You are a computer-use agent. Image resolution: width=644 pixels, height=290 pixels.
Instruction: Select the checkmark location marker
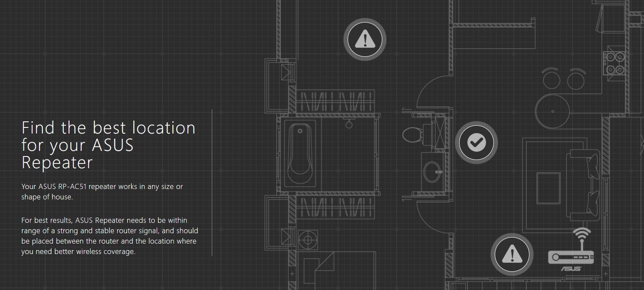coord(476,142)
